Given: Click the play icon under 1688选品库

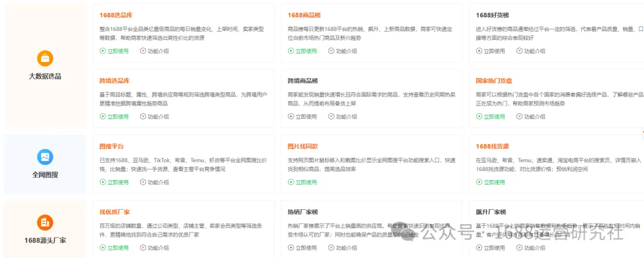Looking at the screenshot, I should (x=103, y=51).
